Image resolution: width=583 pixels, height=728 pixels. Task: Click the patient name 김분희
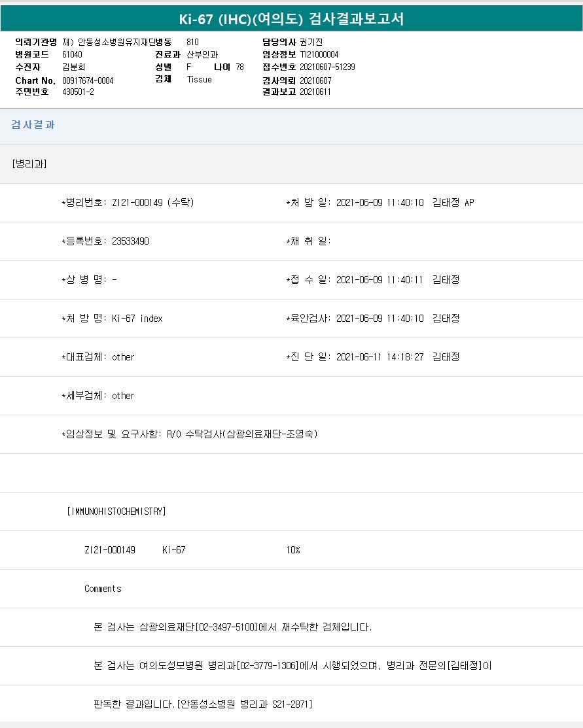tap(73, 67)
